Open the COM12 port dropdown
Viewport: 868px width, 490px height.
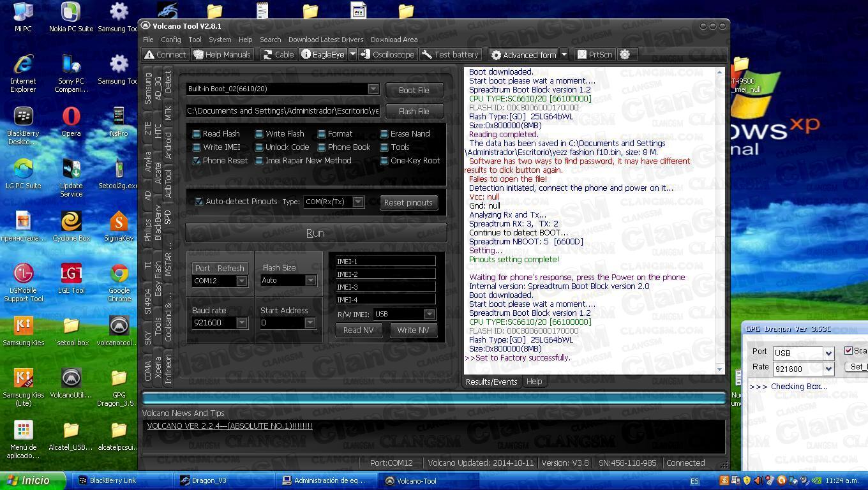pyautogui.click(x=241, y=281)
